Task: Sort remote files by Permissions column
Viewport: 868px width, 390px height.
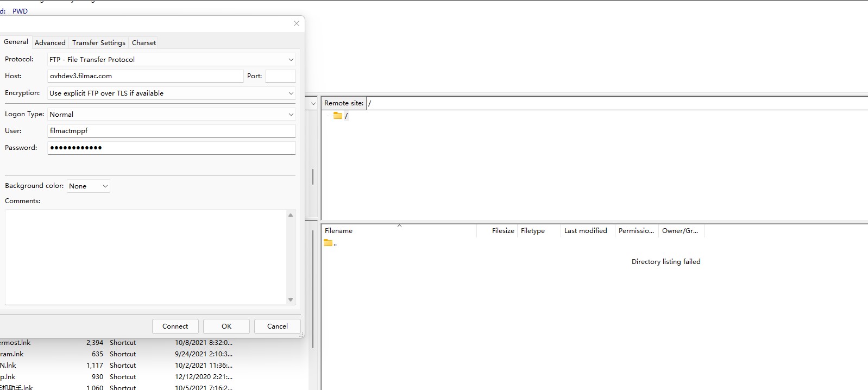Action: 637,231
